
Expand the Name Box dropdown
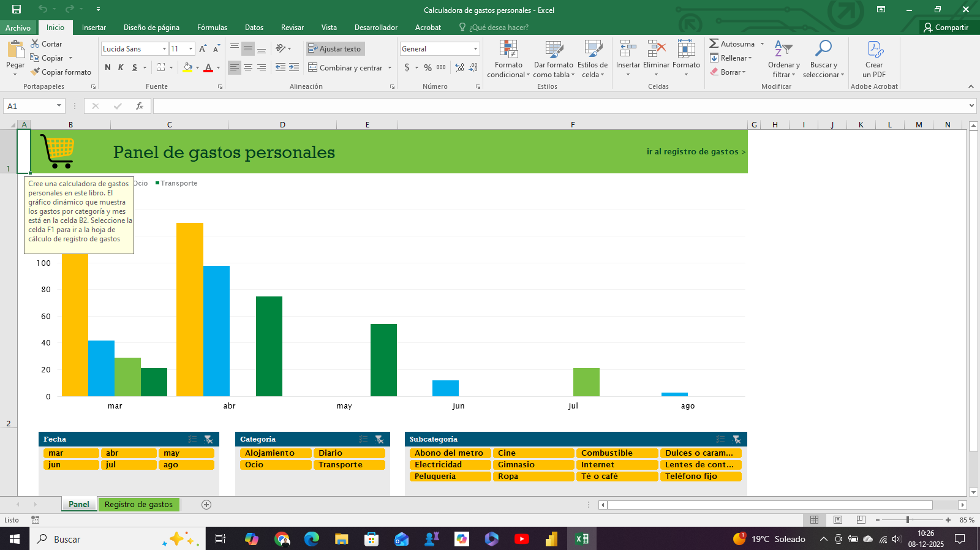[59, 106]
